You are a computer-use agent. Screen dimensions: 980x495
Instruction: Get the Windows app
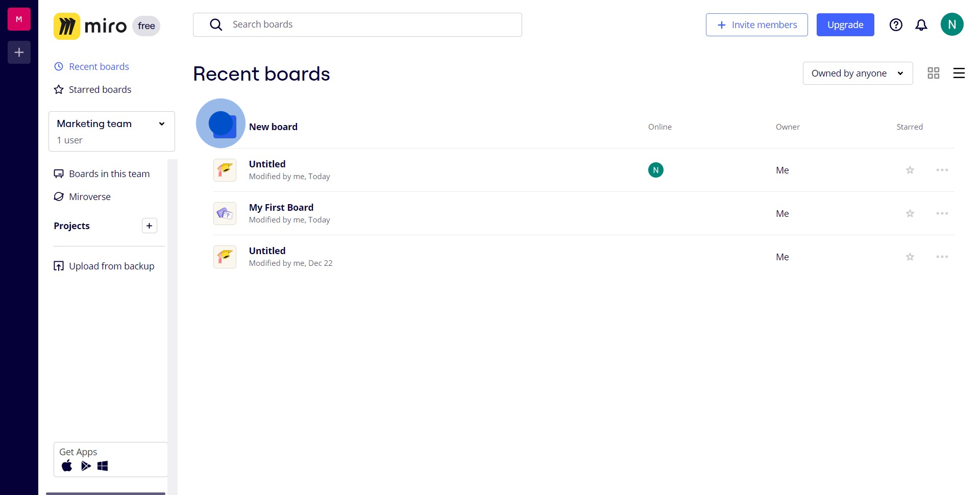(x=103, y=466)
